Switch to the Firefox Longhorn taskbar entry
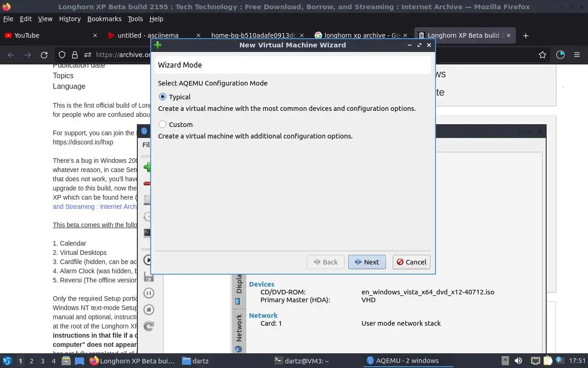The image size is (588, 368). pyautogui.click(x=132, y=361)
